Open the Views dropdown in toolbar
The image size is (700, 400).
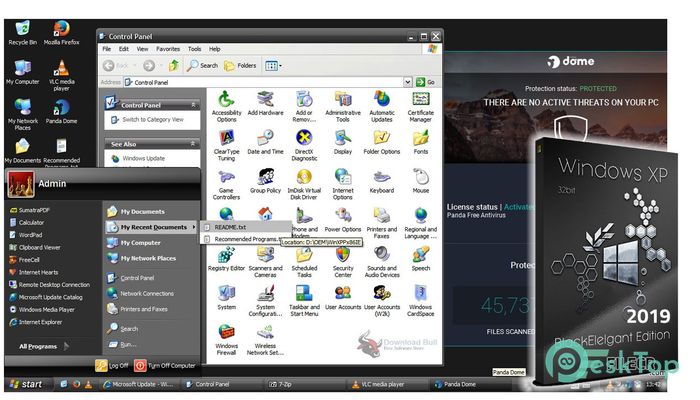273,66
